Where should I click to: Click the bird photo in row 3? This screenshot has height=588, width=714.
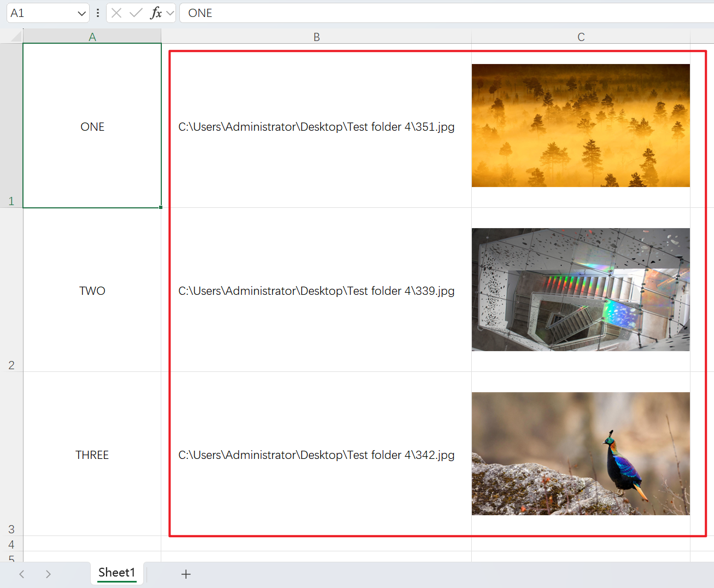coord(580,453)
